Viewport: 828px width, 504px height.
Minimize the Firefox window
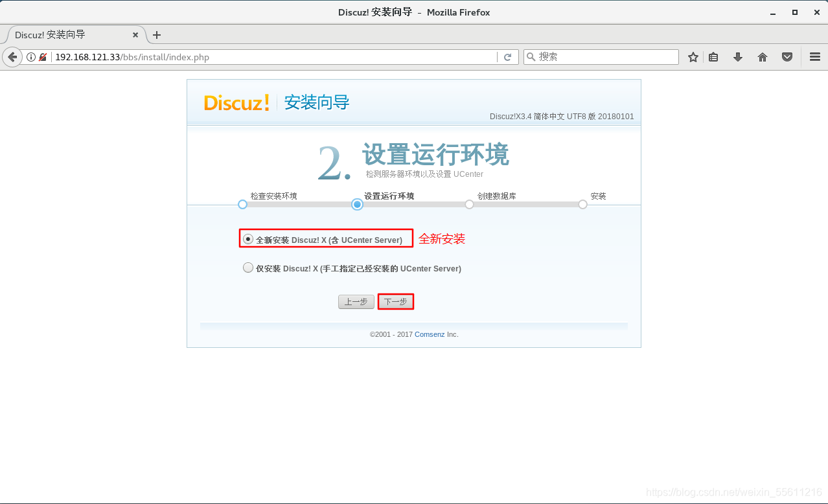pyautogui.click(x=772, y=12)
